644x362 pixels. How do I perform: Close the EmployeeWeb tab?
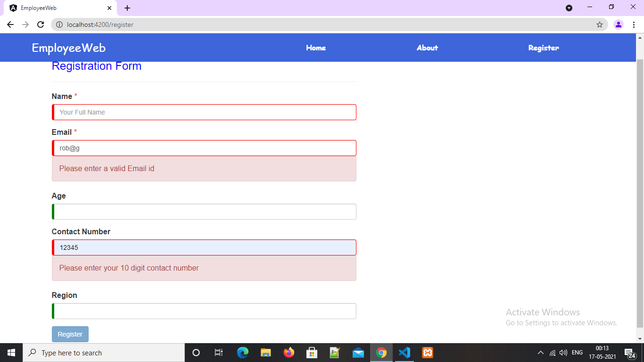click(x=109, y=8)
